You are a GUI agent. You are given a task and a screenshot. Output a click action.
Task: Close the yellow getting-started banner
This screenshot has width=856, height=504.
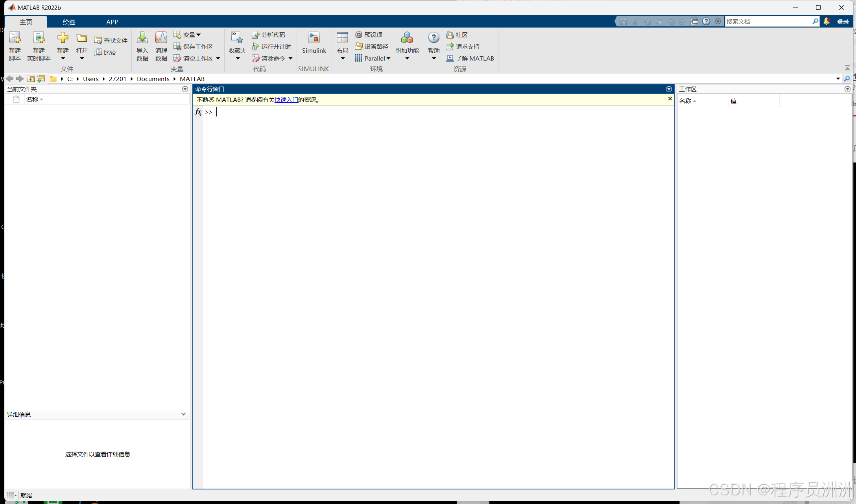[x=670, y=99]
